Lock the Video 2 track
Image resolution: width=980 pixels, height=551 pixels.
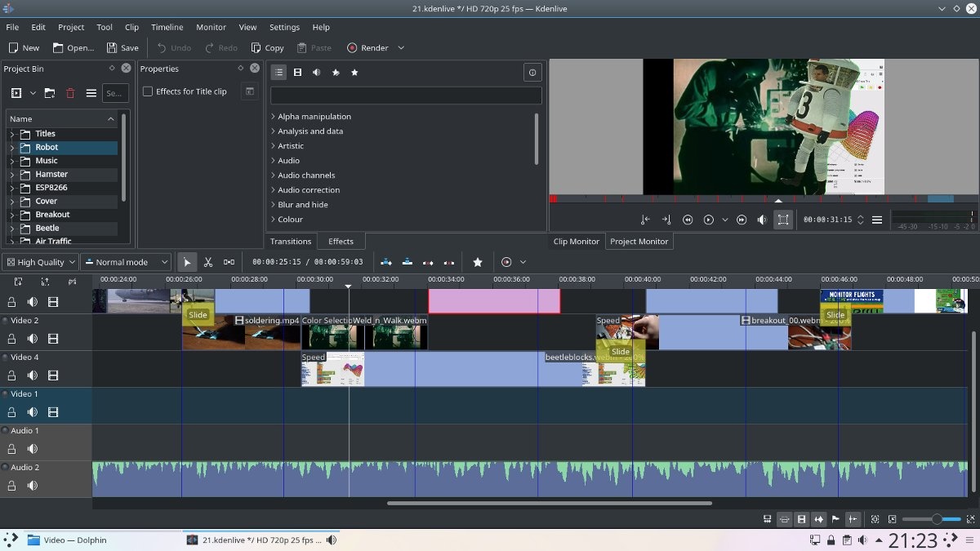pos(12,339)
